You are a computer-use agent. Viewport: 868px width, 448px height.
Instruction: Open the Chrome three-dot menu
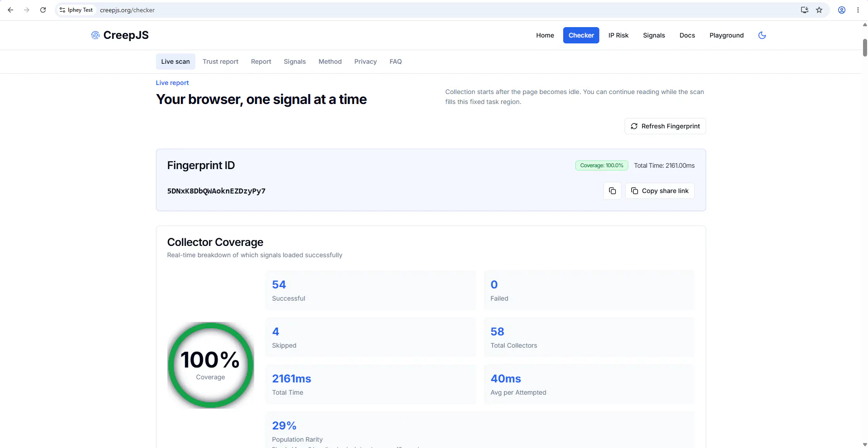tap(858, 10)
